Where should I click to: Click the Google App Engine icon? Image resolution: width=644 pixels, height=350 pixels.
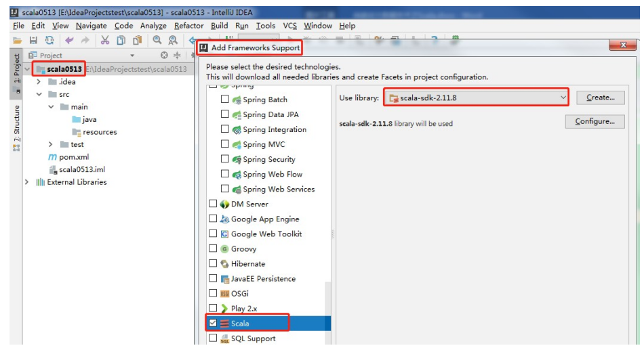[x=224, y=219]
